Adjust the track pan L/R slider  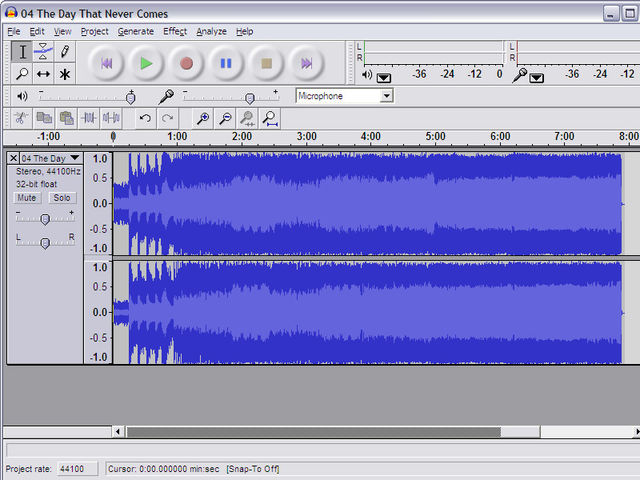[45, 242]
